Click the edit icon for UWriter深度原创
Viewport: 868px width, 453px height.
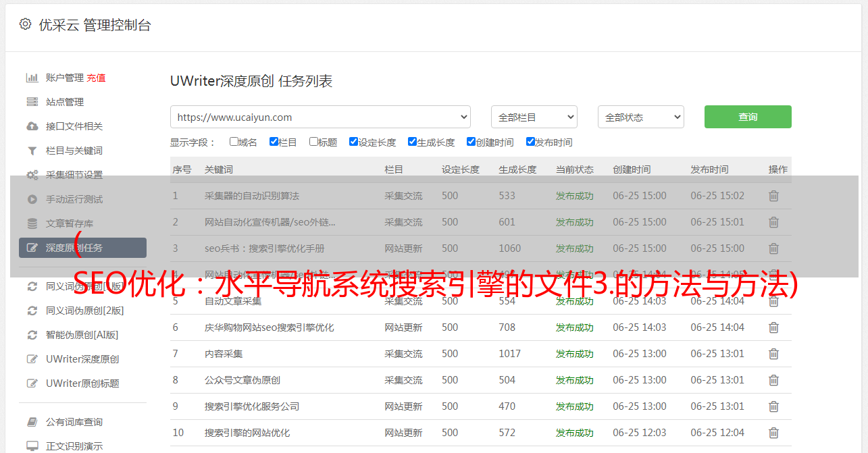(x=32, y=359)
